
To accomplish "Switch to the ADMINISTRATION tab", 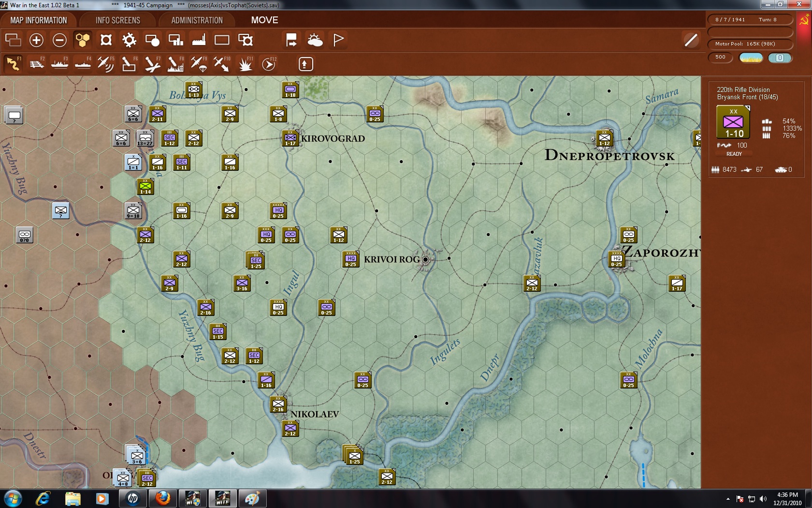I will pos(196,20).
